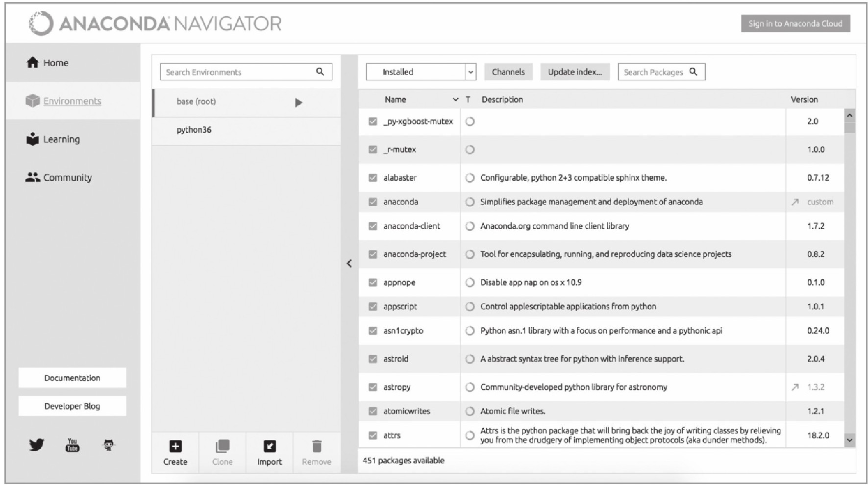Click the play arrow beside base (root)
Viewport: 868px width, 485px height.
[298, 102]
